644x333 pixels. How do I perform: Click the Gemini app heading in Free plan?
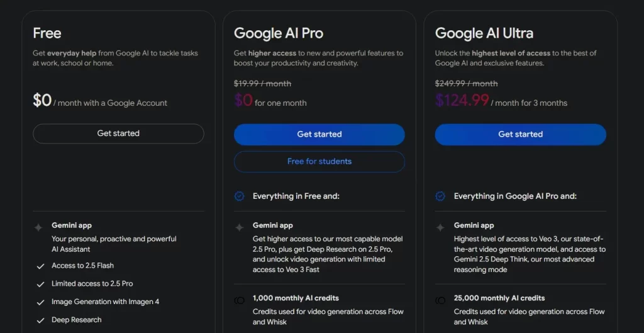72,225
